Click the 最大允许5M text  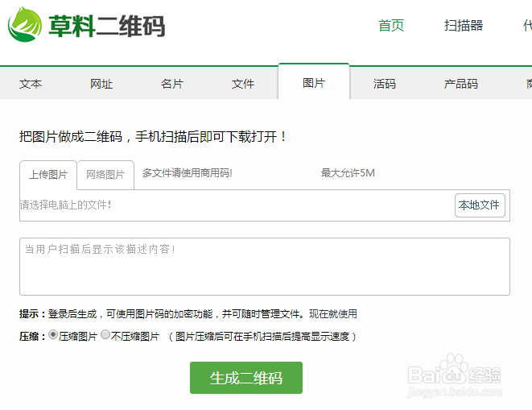pos(348,173)
